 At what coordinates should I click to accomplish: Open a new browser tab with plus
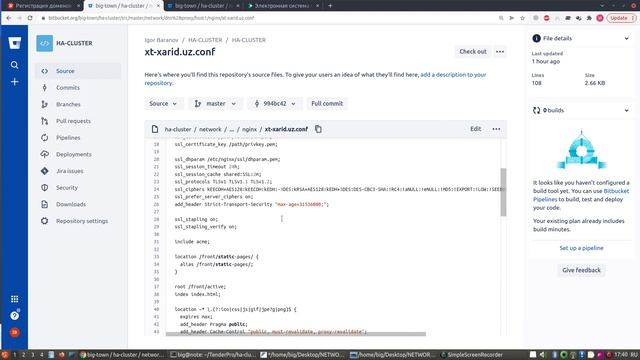(330, 6)
